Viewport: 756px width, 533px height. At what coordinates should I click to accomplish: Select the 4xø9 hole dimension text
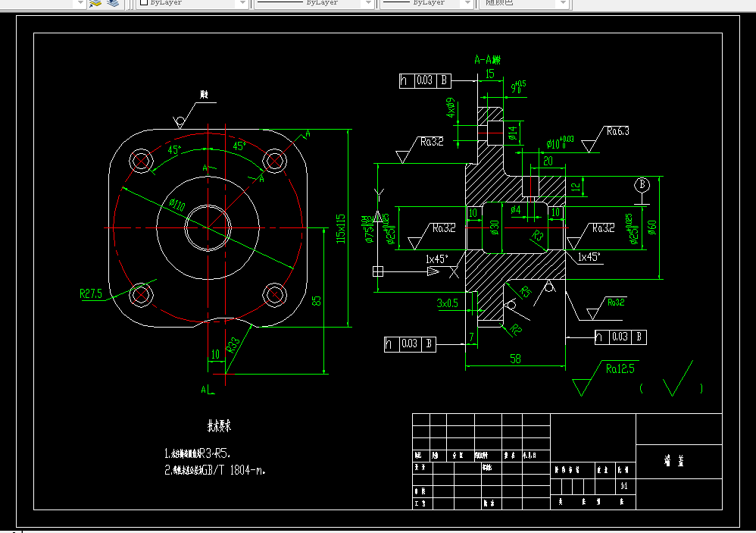tap(451, 108)
